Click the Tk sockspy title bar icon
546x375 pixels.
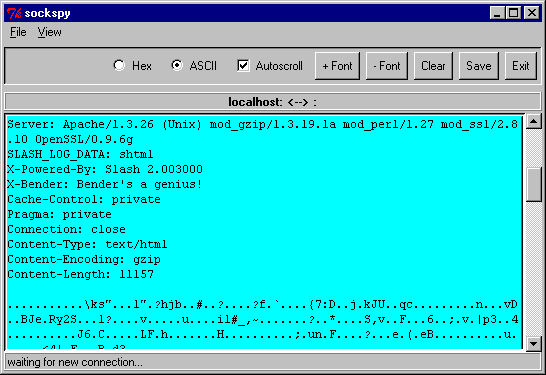[14, 13]
